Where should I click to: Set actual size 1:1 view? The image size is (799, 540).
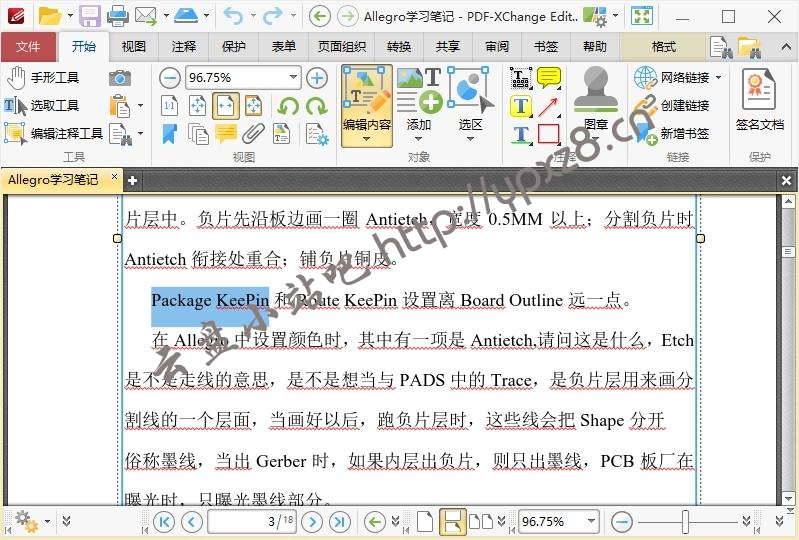pyautogui.click(x=169, y=106)
